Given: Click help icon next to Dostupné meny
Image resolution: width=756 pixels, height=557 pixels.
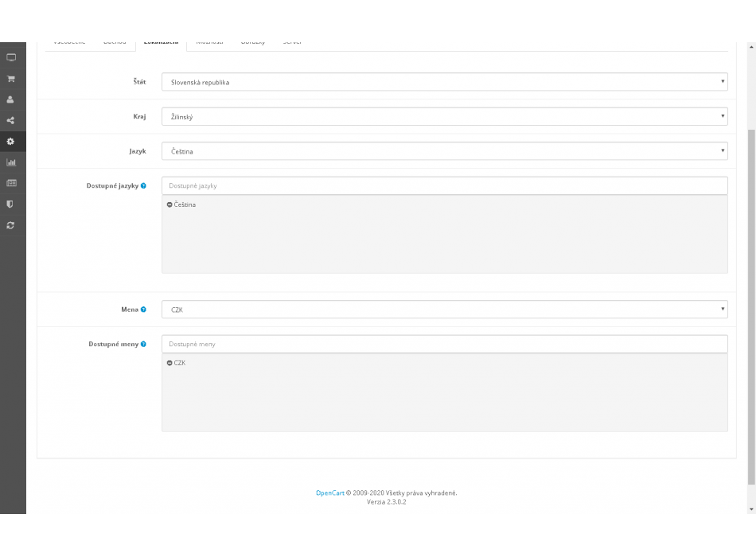Looking at the screenshot, I should 143,345.
